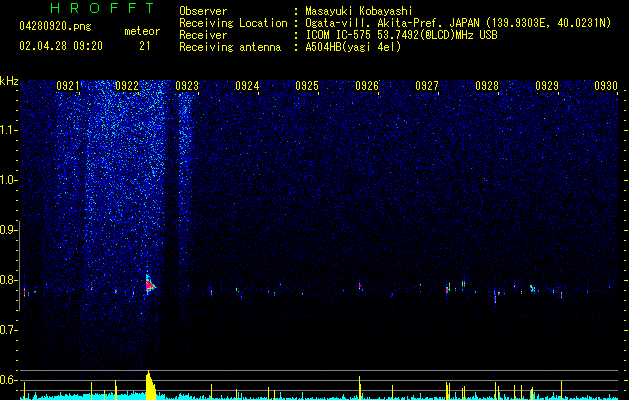629x400 pixels.
Task: Click the HROFFT title text
Action: 103,8
